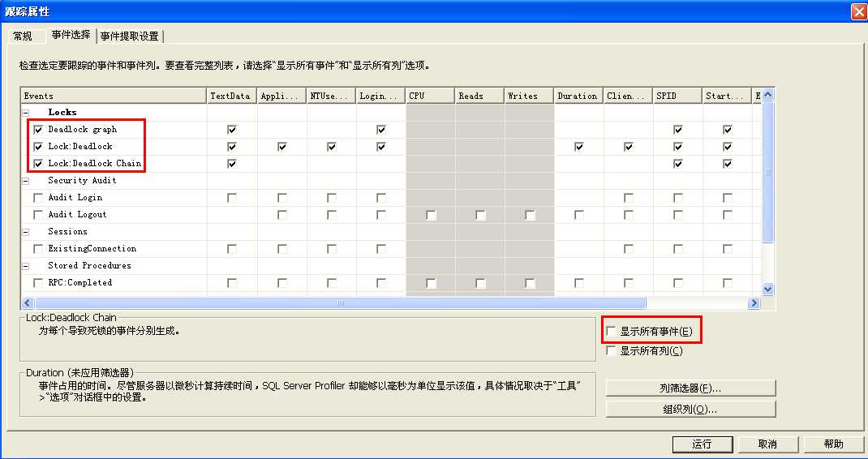Collapse the Locks category
Image resolution: width=868 pixels, height=459 pixels.
25,113
